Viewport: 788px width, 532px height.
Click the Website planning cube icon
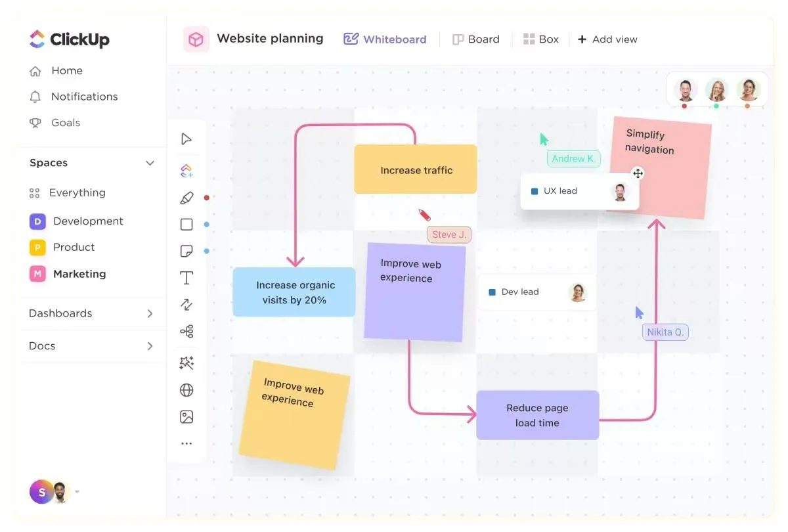pyautogui.click(x=196, y=39)
